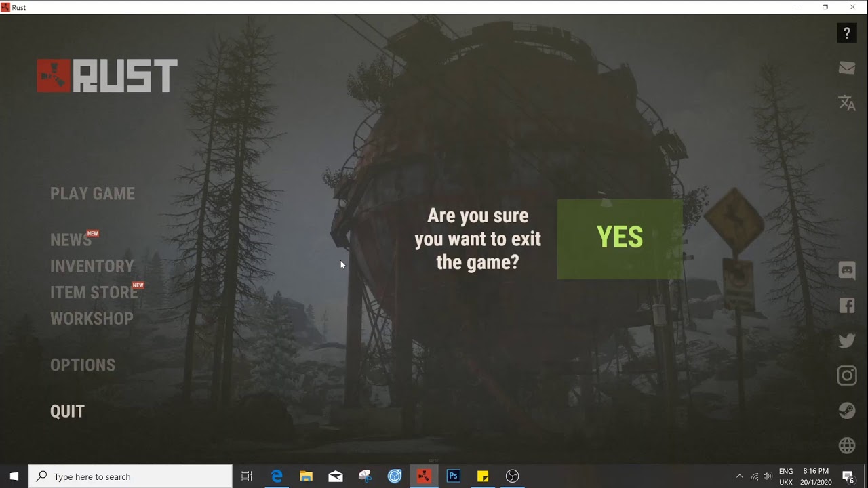Open File Explorer from the taskbar
This screenshot has width=868, height=488.
point(306,476)
